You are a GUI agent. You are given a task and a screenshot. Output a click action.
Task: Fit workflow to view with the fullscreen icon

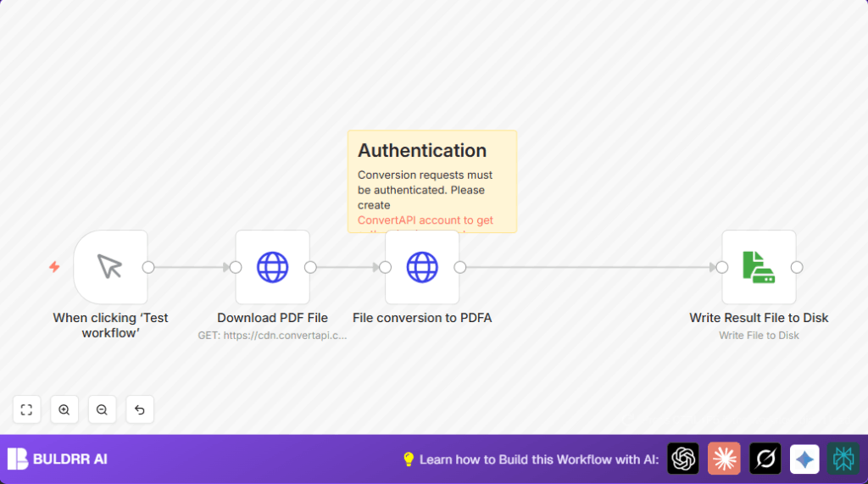coord(26,409)
